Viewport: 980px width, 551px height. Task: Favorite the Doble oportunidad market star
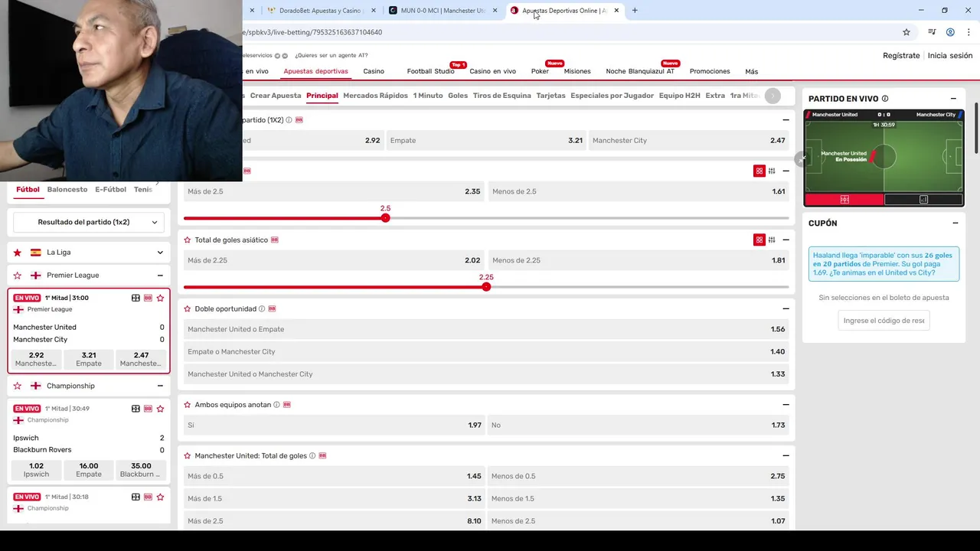click(188, 308)
